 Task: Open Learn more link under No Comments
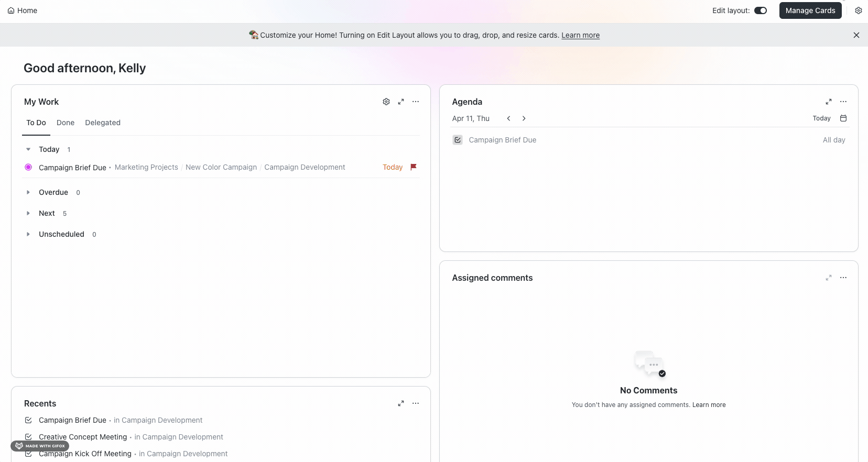709,405
